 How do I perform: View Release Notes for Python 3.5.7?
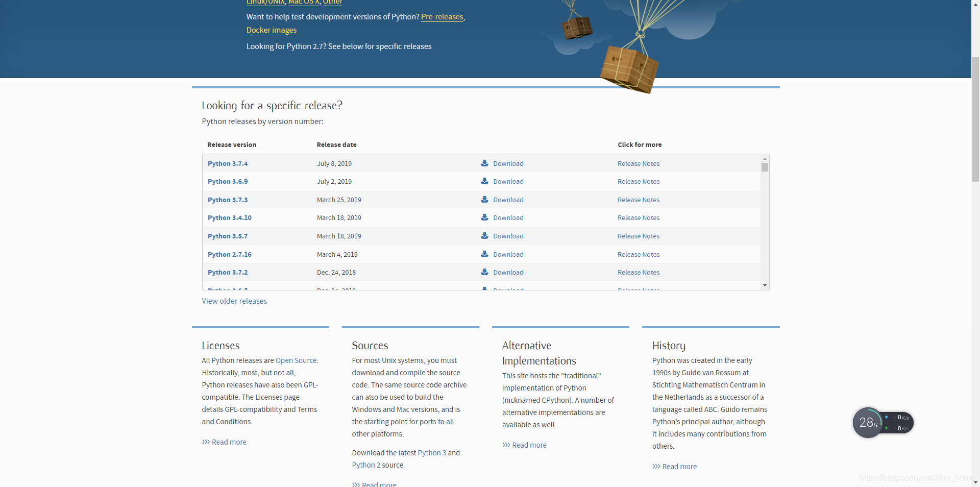pyautogui.click(x=639, y=236)
